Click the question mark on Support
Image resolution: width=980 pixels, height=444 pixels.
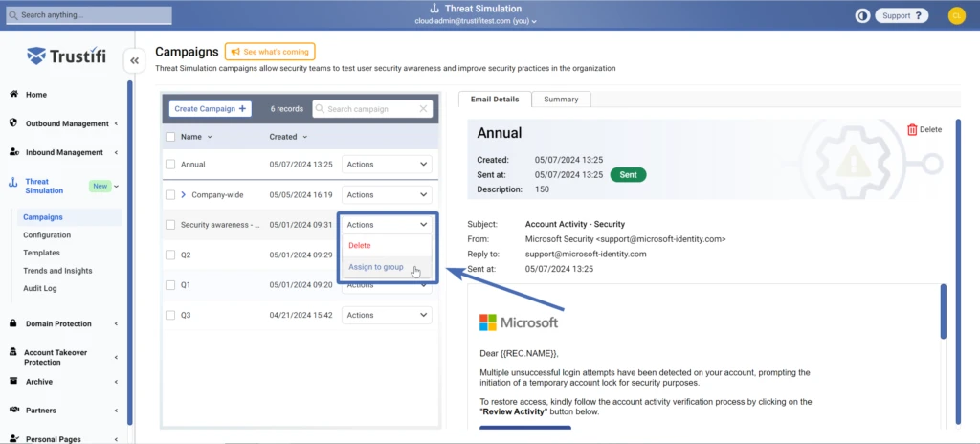(918, 15)
